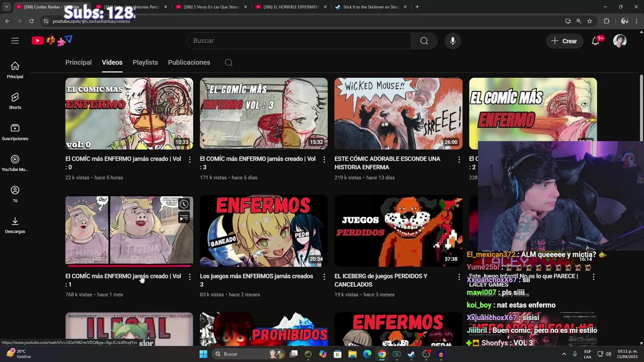
Task: Go back in the browser
Action: (7, 21)
